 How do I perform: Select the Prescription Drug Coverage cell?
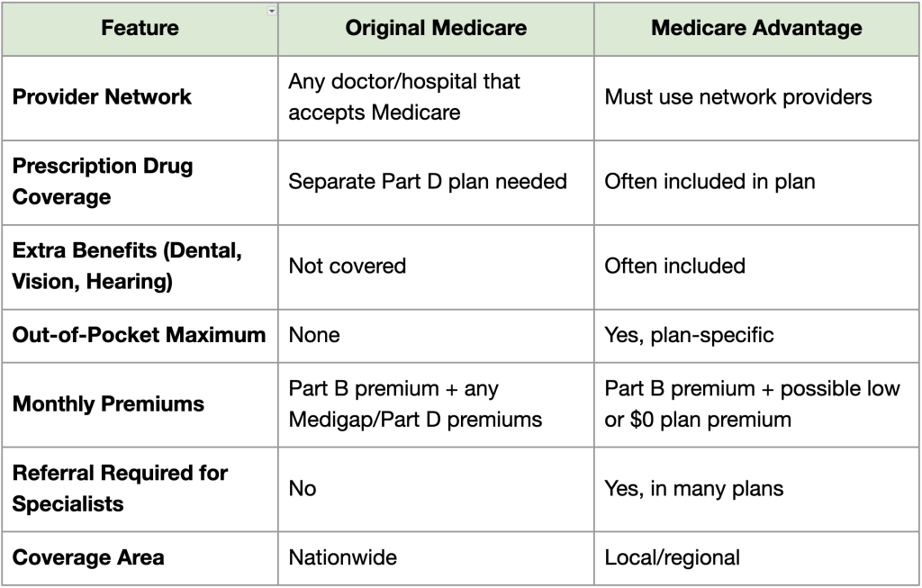(103, 181)
